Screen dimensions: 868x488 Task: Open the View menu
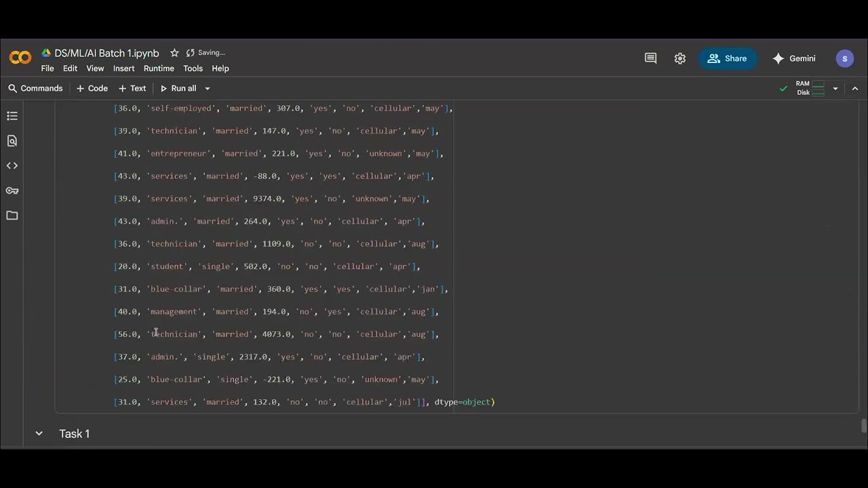tap(95, 68)
